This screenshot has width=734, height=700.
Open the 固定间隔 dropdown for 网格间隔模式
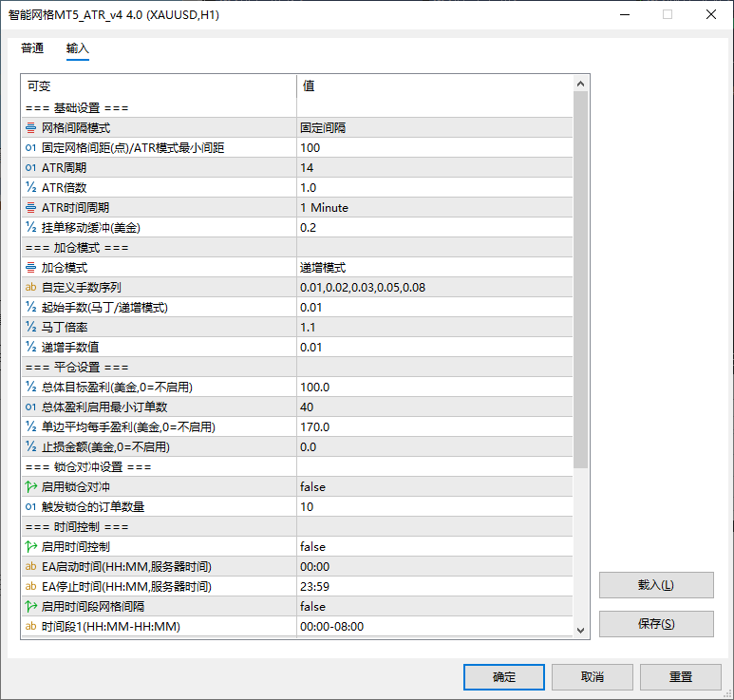pos(435,128)
